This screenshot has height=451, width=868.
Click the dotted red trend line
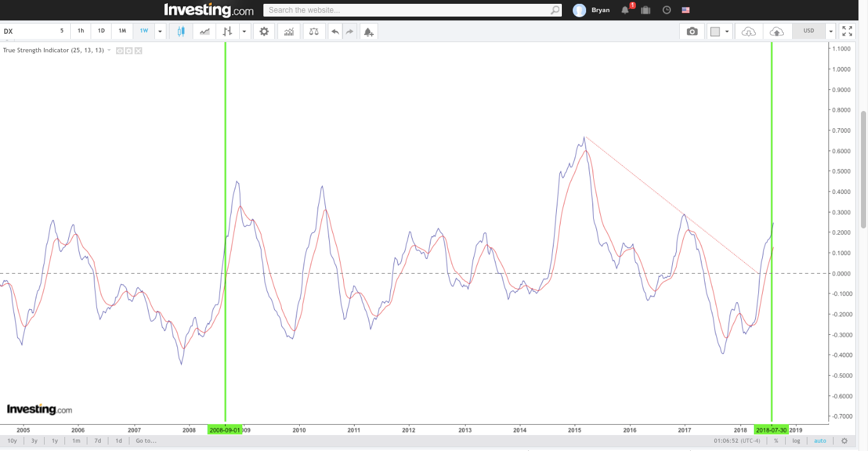(672, 205)
